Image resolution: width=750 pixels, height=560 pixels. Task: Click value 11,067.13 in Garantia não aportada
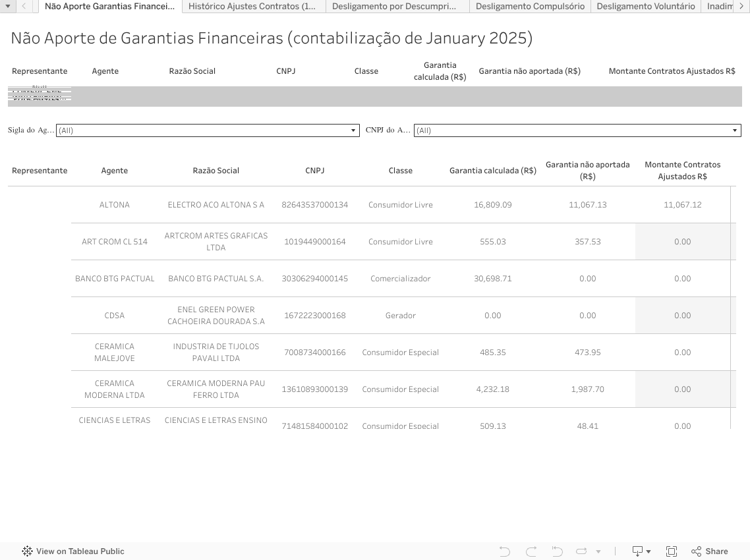click(587, 205)
